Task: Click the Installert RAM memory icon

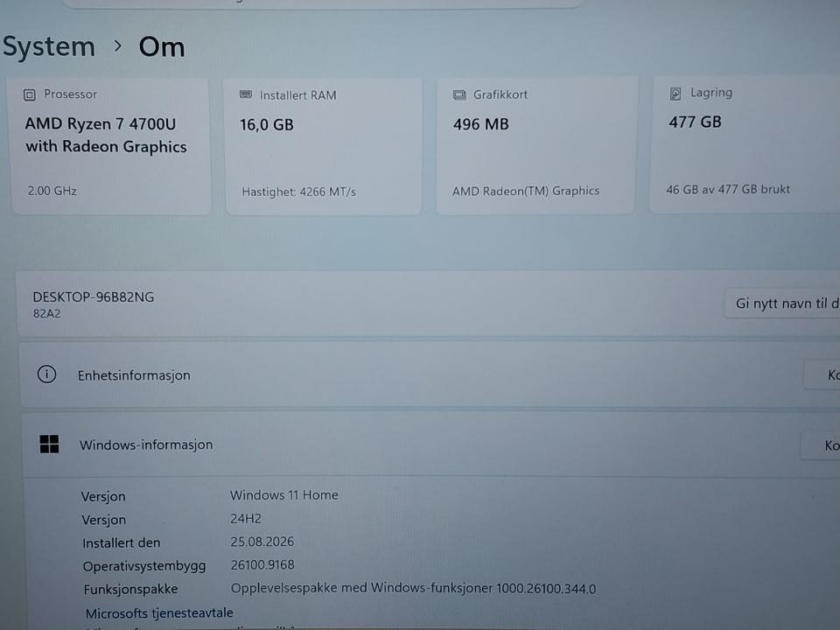Action: [x=245, y=94]
